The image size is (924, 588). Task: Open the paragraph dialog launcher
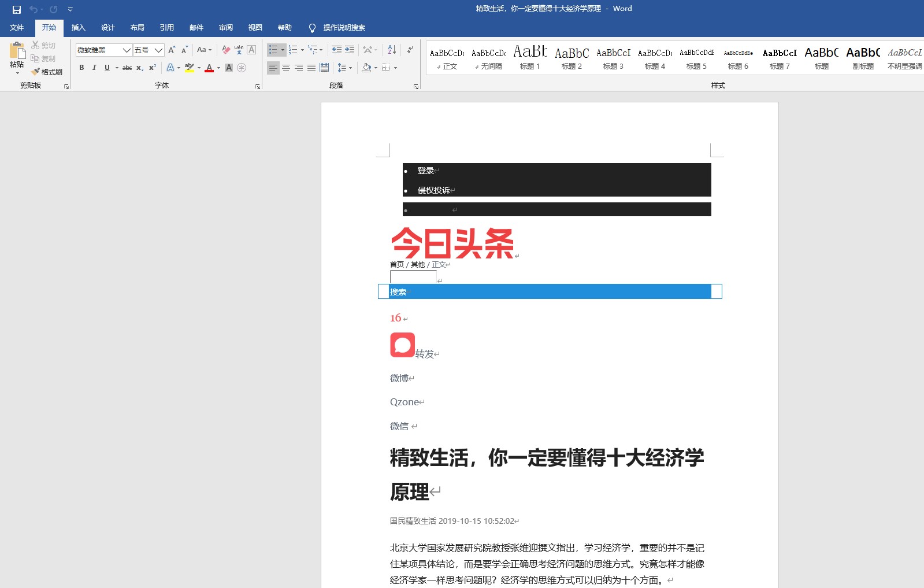[416, 87]
